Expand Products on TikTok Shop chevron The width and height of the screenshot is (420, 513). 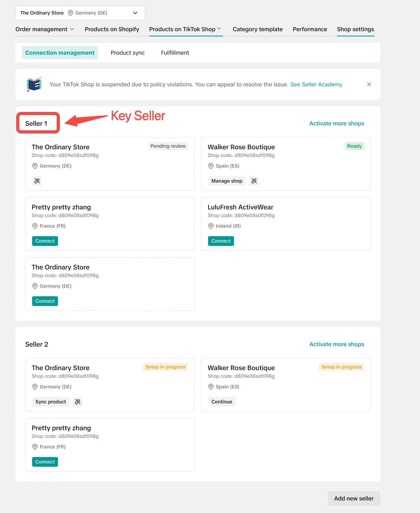(x=219, y=29)
